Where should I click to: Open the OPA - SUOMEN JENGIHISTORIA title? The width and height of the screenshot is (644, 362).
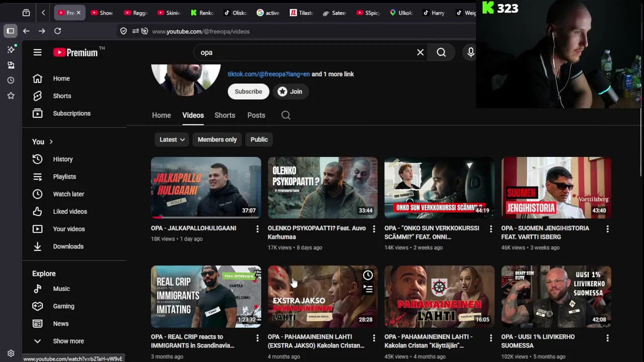click(x=545, y=232)
